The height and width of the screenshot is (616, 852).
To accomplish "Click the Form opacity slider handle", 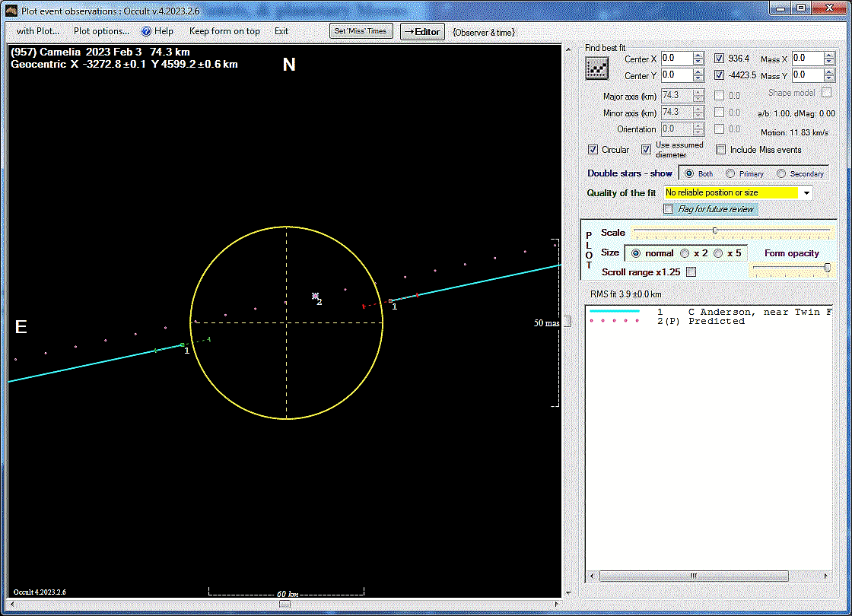I will click(x=828, y=267).
